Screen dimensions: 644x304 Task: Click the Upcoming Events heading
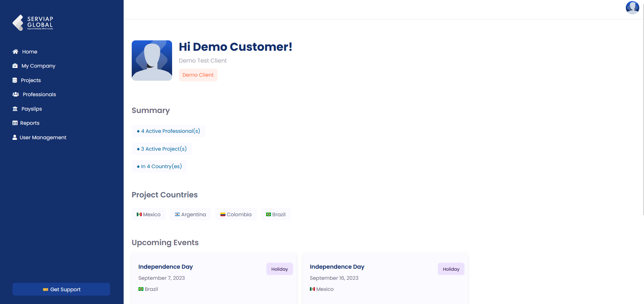(x=165, y=242)
